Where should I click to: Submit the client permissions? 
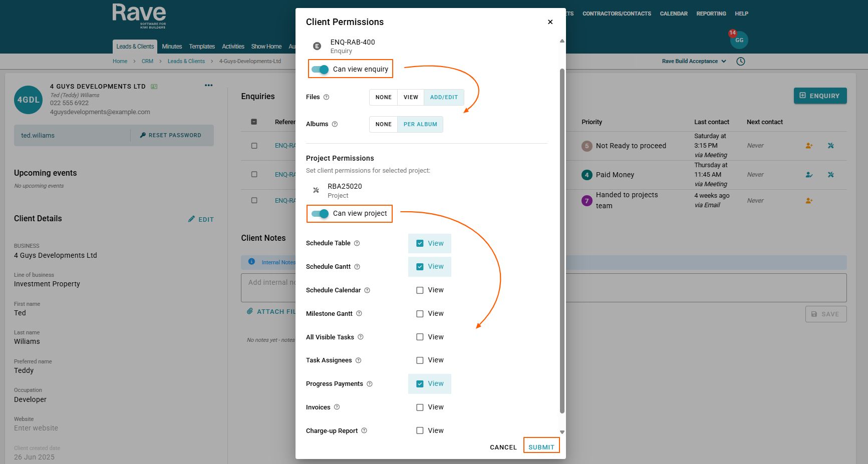point(541,447)
